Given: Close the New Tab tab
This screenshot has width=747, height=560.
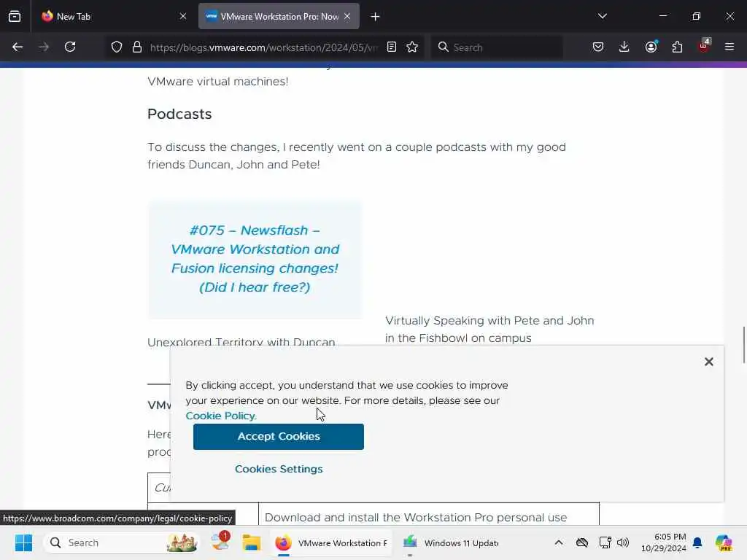Looking at the screenshot, I should click(x=183, y=16).
